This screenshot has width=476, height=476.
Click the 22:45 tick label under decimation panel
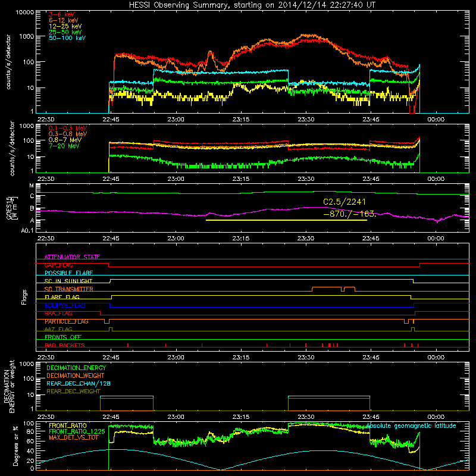111,417
